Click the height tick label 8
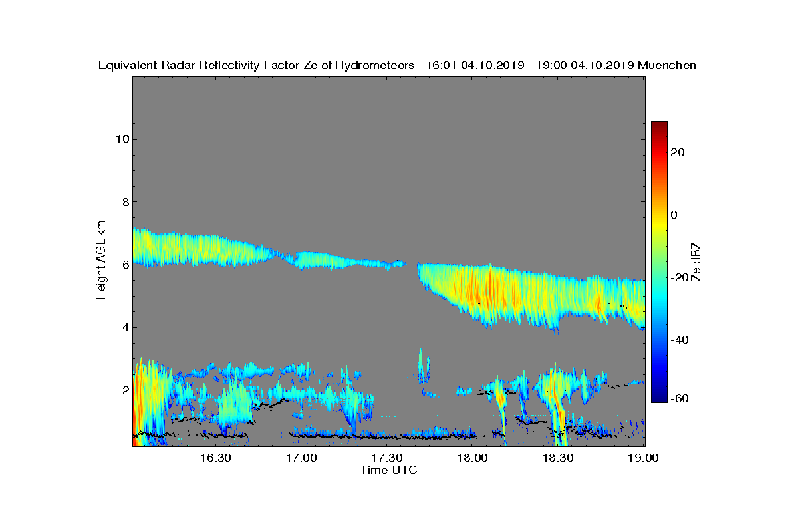This screenshot has height=532, width=798. click(x=124, y=202)
